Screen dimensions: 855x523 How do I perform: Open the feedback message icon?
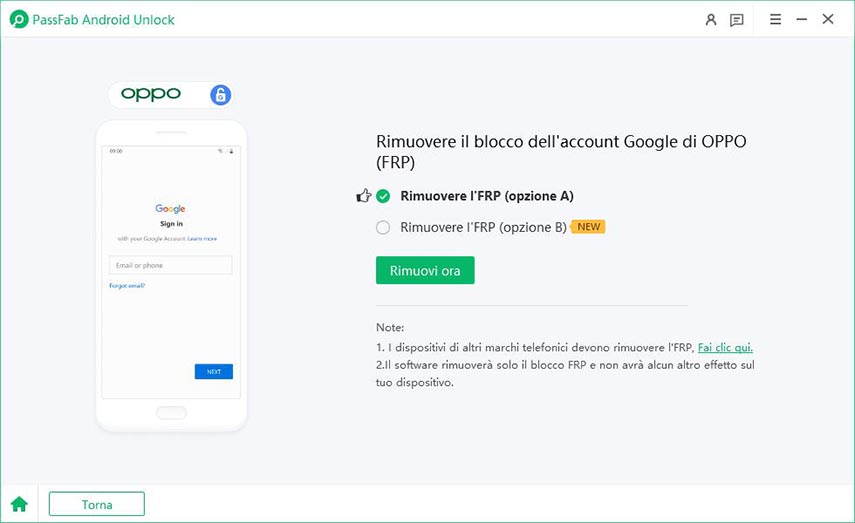pyautogui.click(x=737, y=19)
